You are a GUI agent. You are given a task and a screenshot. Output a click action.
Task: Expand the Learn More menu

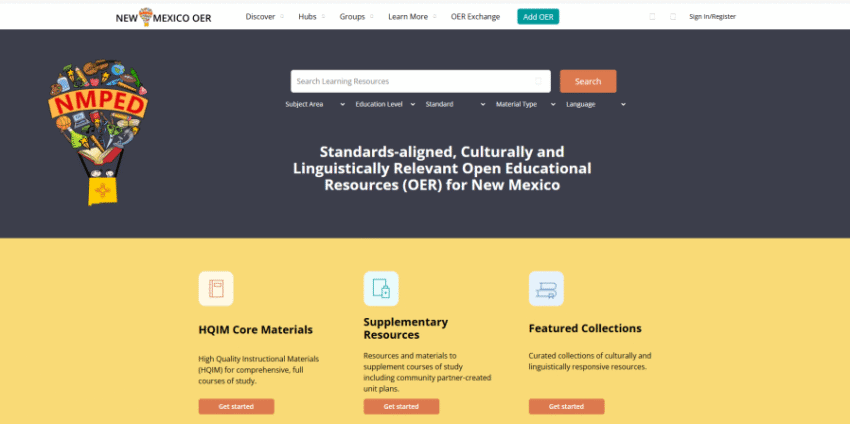(412, 16)
